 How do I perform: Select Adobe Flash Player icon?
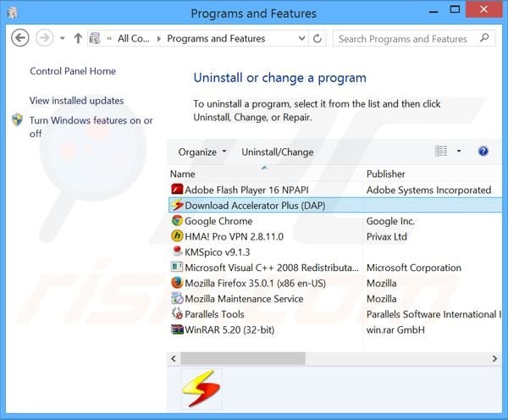pyautogui.click(x=177, y=190)
